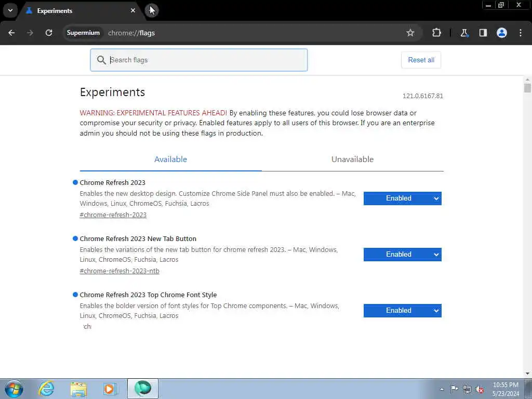Click the version number 121.0.6167.81

pos(423,96)
